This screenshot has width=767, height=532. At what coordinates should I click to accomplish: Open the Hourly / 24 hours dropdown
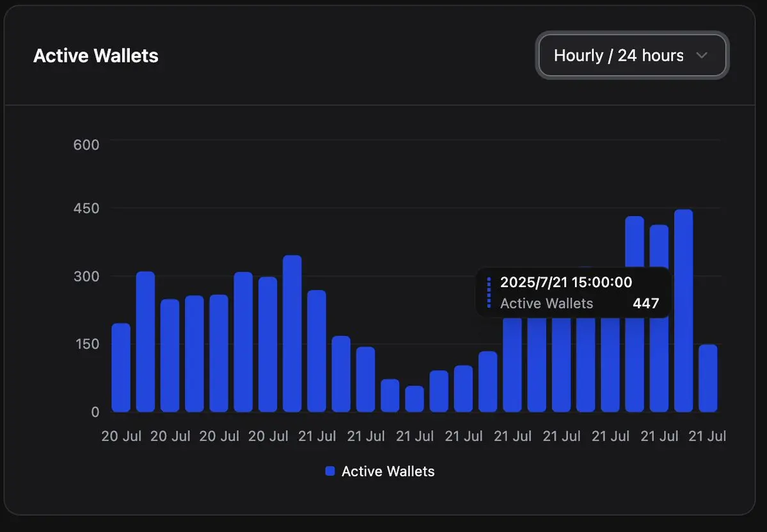(633, 55)
